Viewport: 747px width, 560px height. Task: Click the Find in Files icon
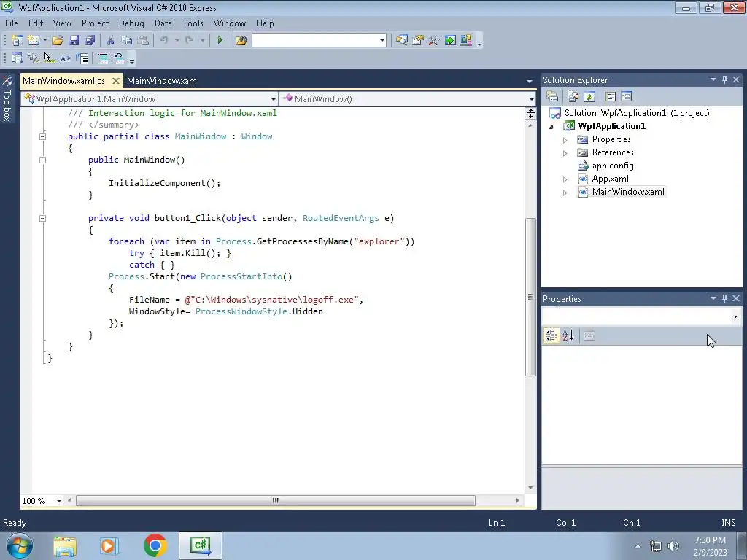241,41
